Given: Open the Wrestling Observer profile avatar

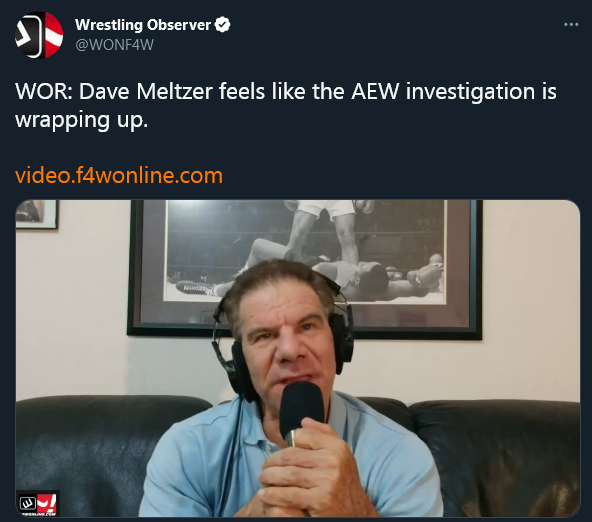Looking at the screenshot, I should tap(39, 35).
